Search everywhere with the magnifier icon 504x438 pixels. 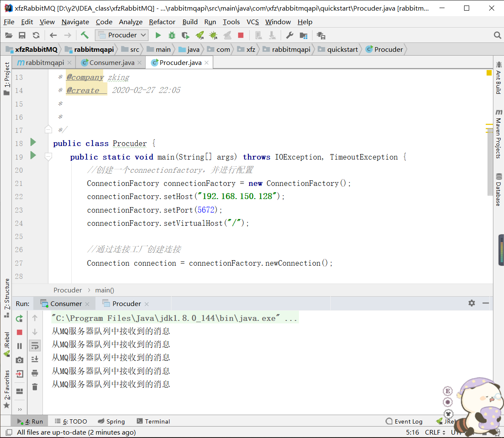(x=497, y=35)
